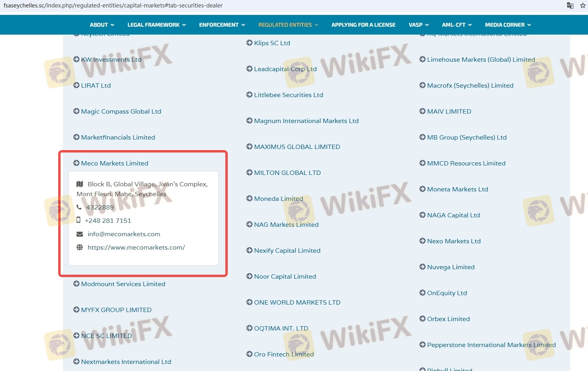Click the map icon beside the Block B address
Image resolution: width=588 pixels, height=371 pixels.
coord(80,184)
